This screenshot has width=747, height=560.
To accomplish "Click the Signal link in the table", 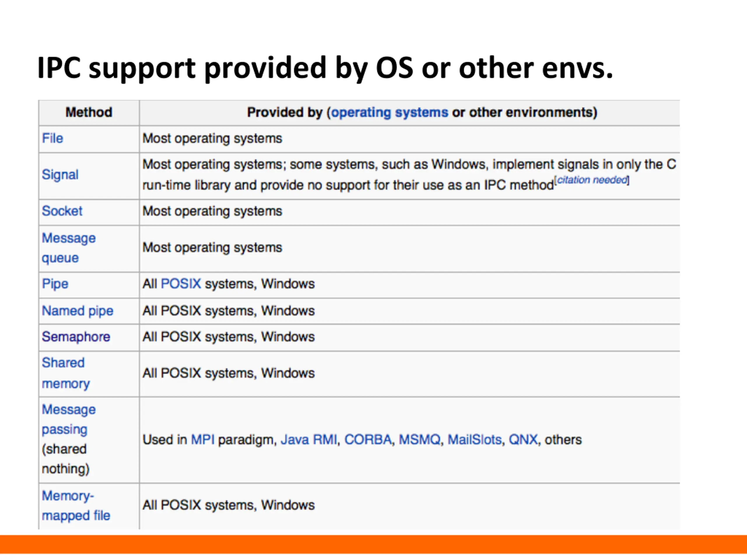I will coord(60,175).
